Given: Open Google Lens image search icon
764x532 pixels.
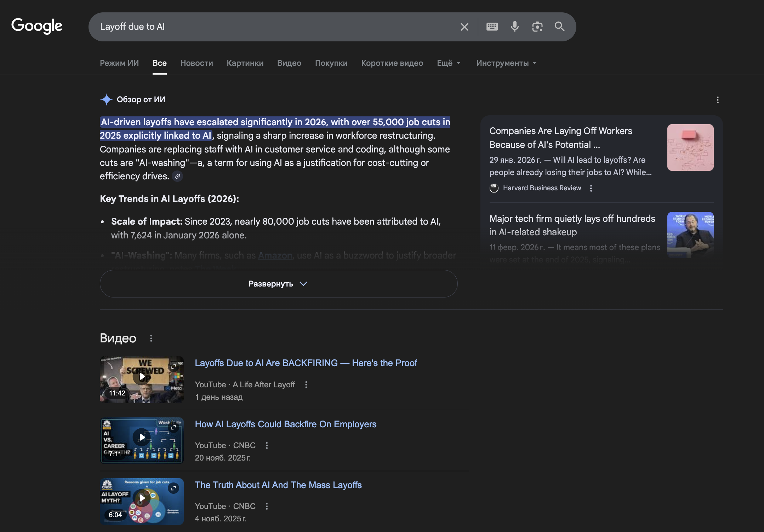Looking at the screenshot, I should click(537, 27).
